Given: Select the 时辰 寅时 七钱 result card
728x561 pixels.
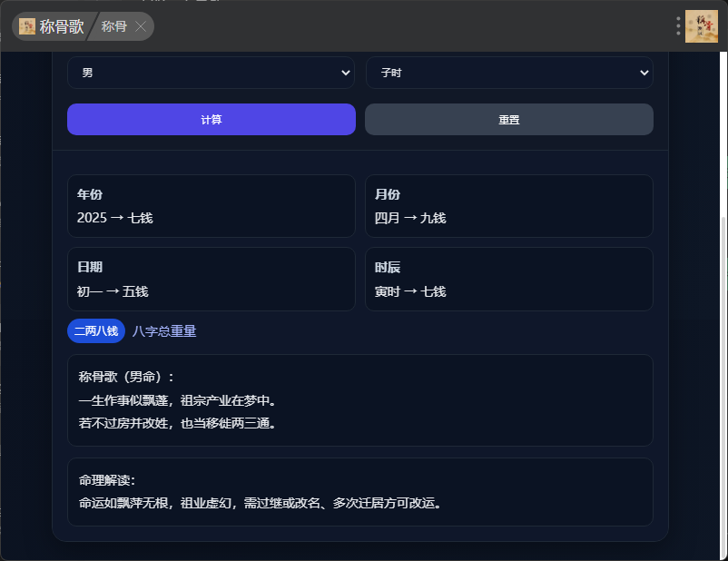Looking at the screenshot, I should (x=508, y=280).
